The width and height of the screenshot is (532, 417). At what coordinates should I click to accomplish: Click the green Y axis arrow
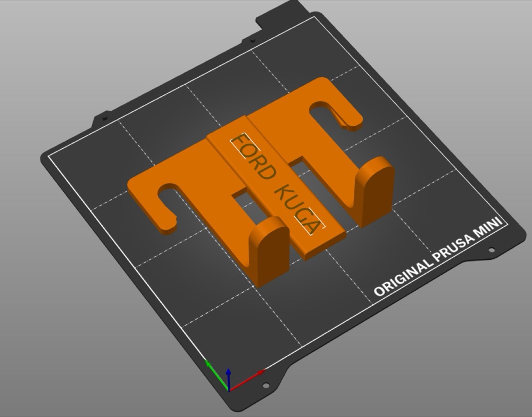(x=217, y=375)
